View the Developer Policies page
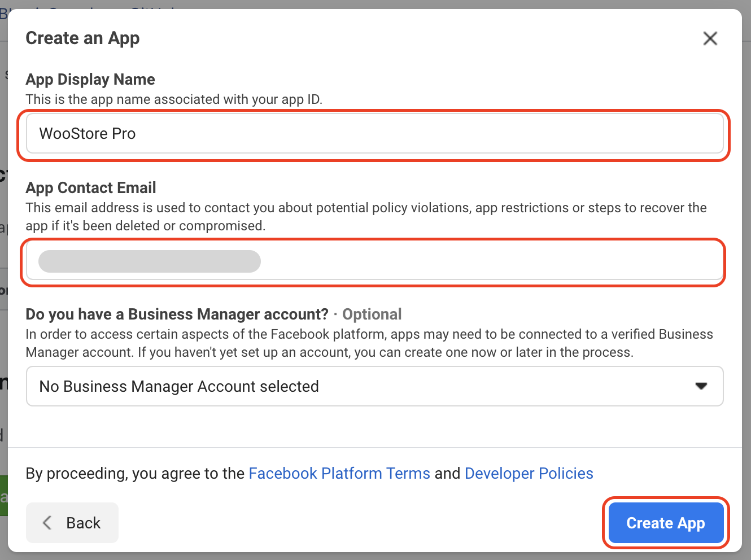 point(529,473)
